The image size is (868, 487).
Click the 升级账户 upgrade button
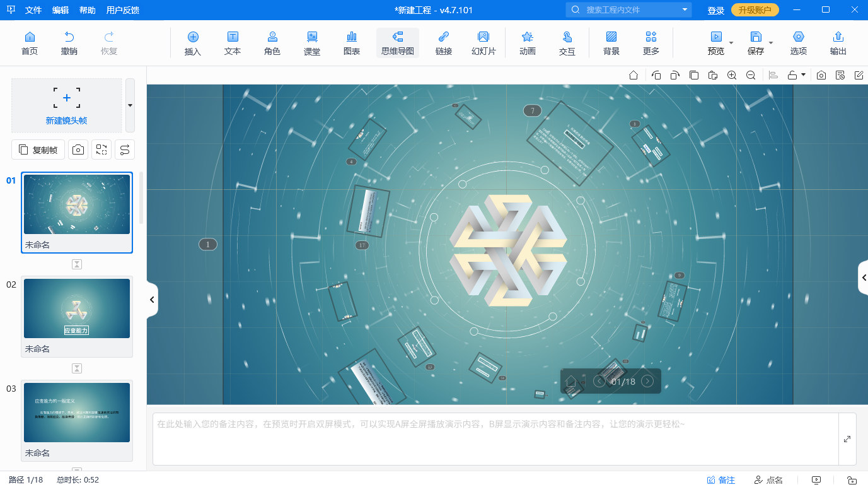pos(755,10)
